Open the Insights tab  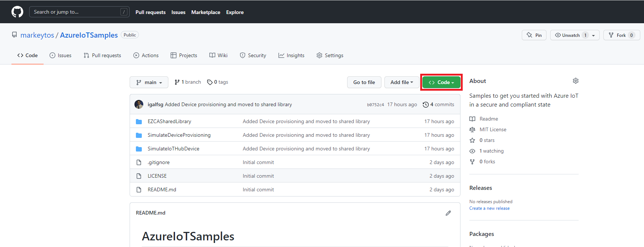291,55
